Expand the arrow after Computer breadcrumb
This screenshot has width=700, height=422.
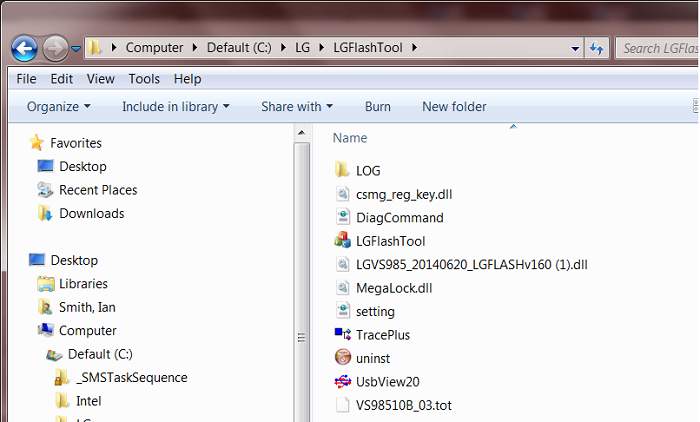point(195,47)
